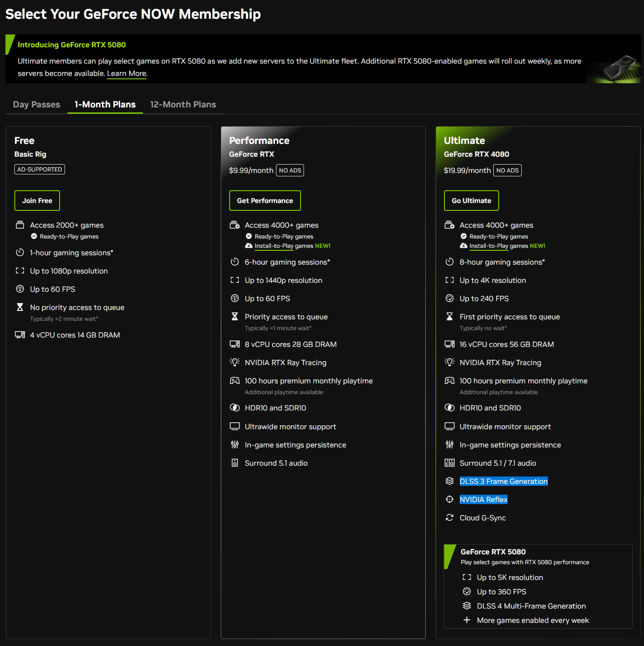
Task: Click the gauge icon beside Up to 240 FPS
Action: (449, 298)
